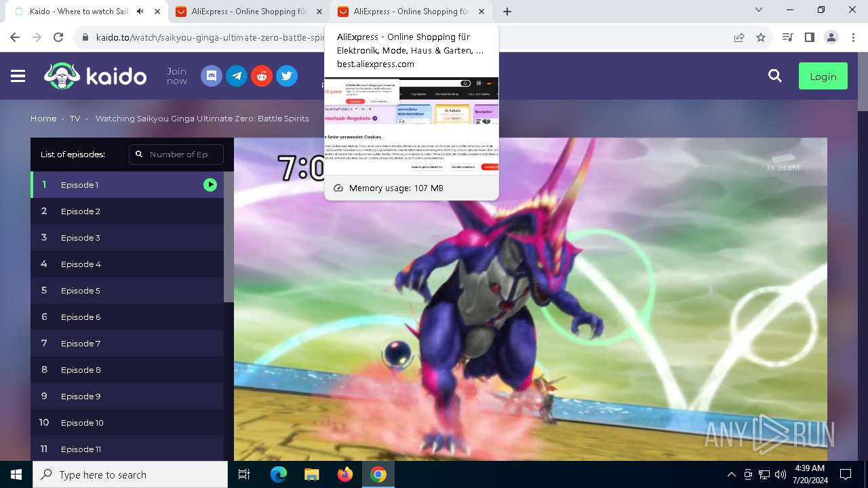
Task: Select Episode 3 in the list
Action: point(127,237)
